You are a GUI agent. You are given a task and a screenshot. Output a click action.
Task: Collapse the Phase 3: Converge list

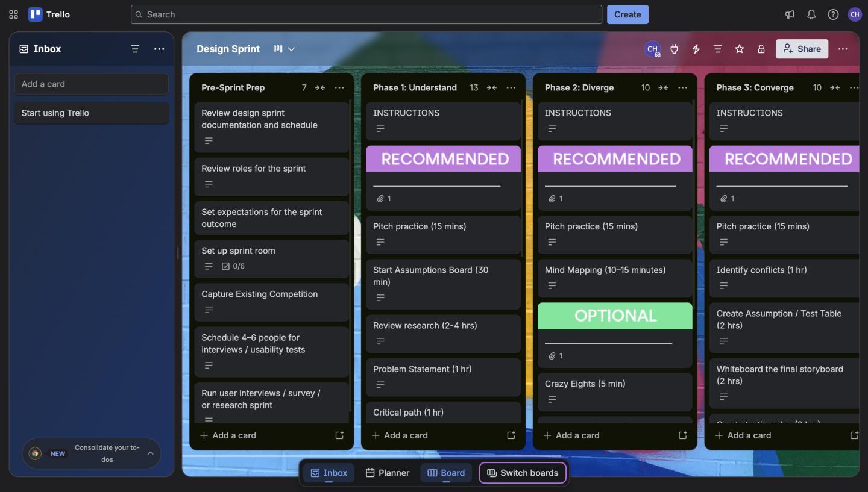835,87
